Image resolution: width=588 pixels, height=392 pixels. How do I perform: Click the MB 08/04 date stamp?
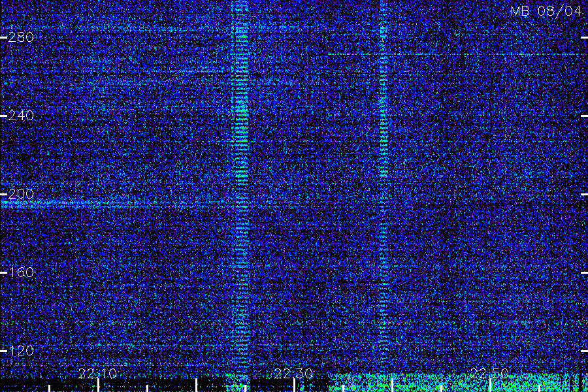pyautogui.click(x=546, y=11)
